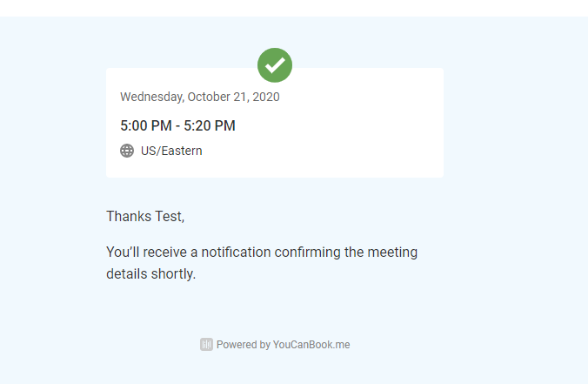Click the Powered by text in footer
This screenshot has height=384, width=588.
coord(243,345)
